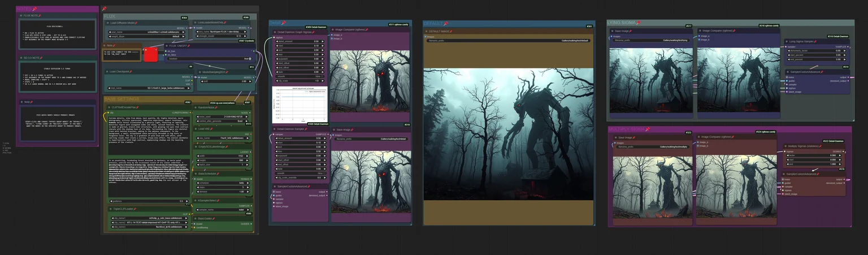Screen dimensions: 868x255
Task: Adjust guidance value in CLIPTextEncodeFlux node
Action: point(149,201)
